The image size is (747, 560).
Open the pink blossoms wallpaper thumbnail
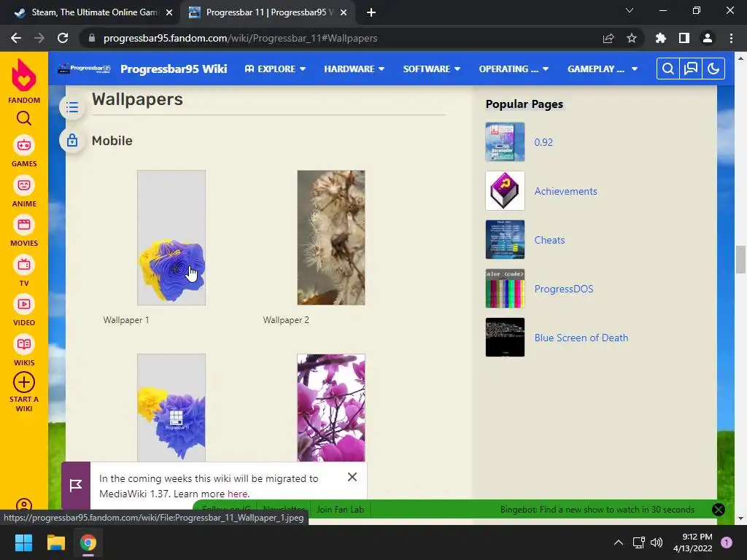point(331,408)
